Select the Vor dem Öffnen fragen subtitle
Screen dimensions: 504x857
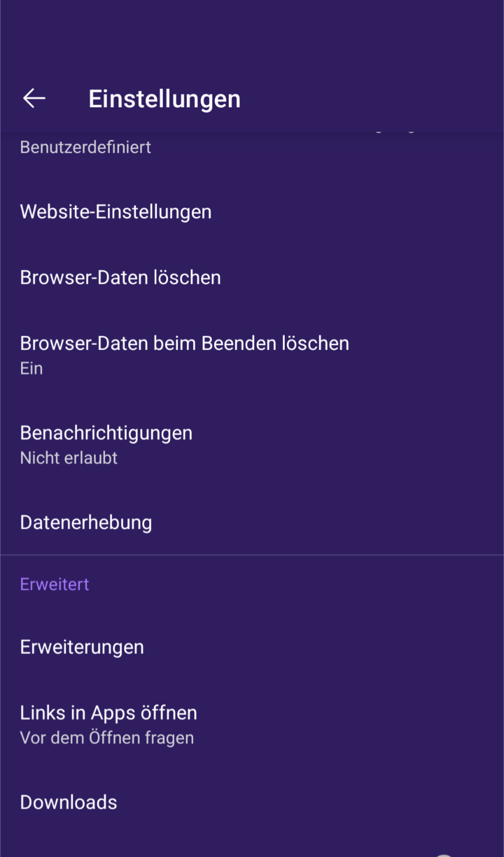pyautogui.click(x=107, y=737)
